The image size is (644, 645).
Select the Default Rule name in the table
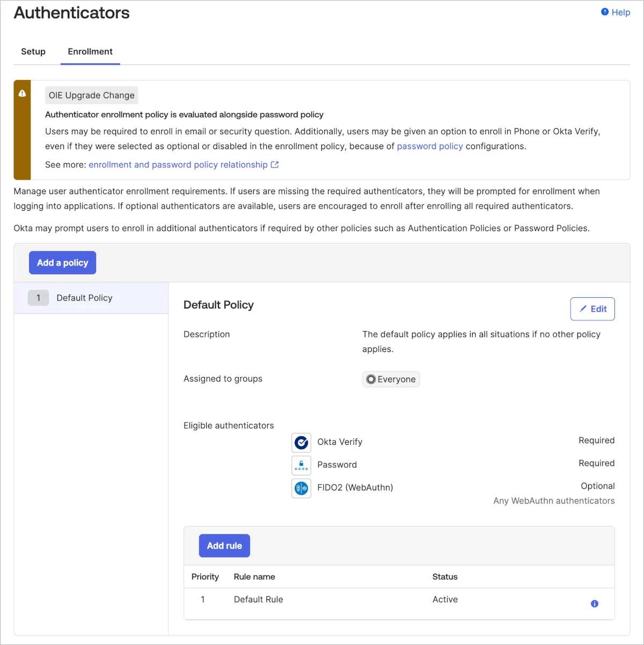(x=258, y=599)
